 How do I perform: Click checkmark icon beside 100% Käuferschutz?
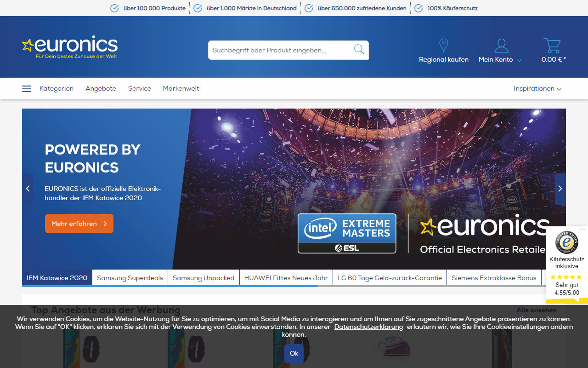tap(418, 8)
